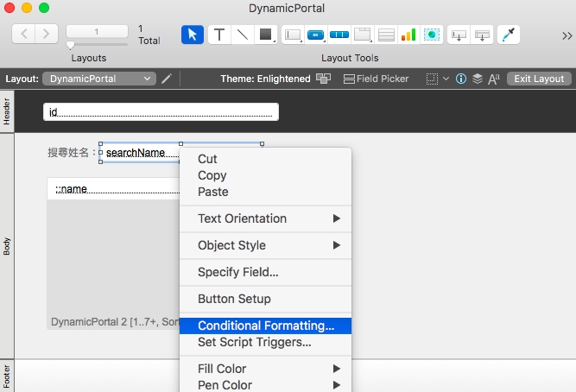The height and width of the screenshot is (392, 576).
Task: Select the Format Painter eyedropper
Action: click(509, 35)
